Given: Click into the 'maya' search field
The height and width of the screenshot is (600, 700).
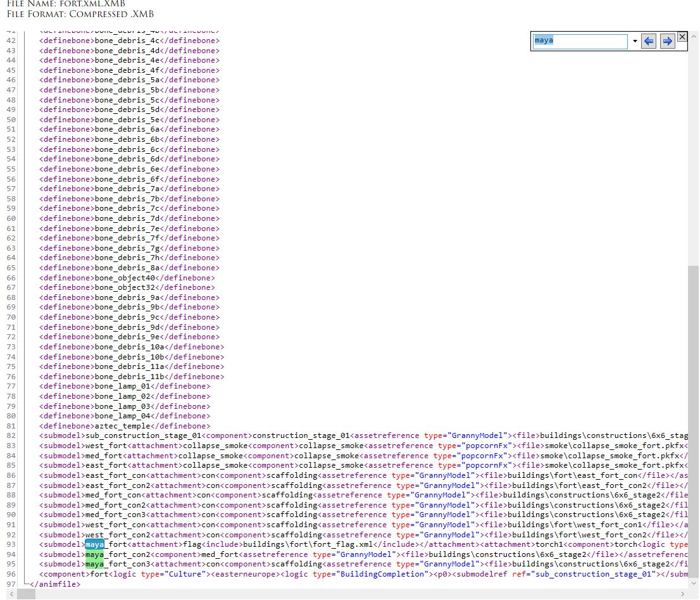Looking at the screenshot, I should tap(579, 41).
